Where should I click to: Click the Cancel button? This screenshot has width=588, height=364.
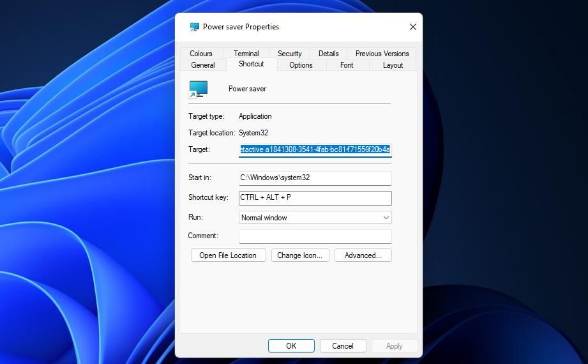click(x=343, y=346)
